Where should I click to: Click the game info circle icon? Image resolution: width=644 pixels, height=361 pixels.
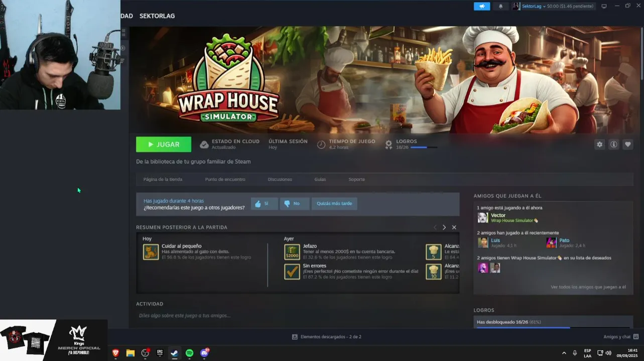613,144
